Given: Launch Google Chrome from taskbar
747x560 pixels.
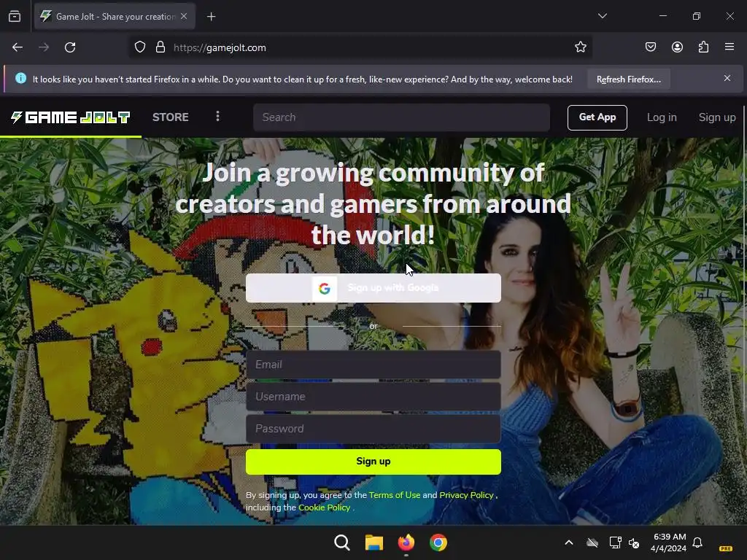Looking at the screenshot, I should [x=438, y=542].
